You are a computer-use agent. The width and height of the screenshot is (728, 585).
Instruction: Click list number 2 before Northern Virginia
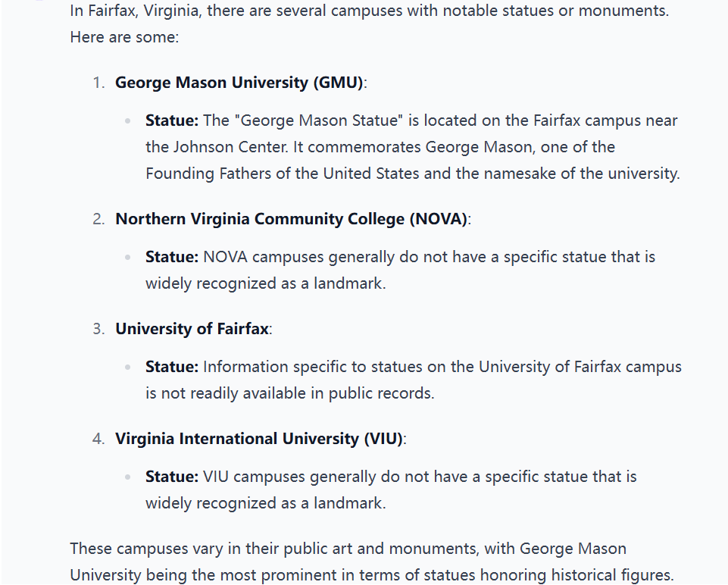coord(98,219)
